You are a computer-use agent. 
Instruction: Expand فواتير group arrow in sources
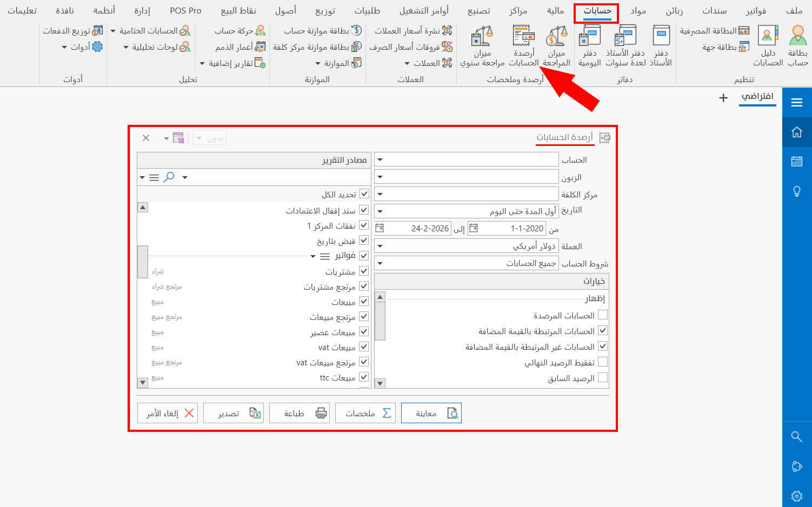pos(313,256)
